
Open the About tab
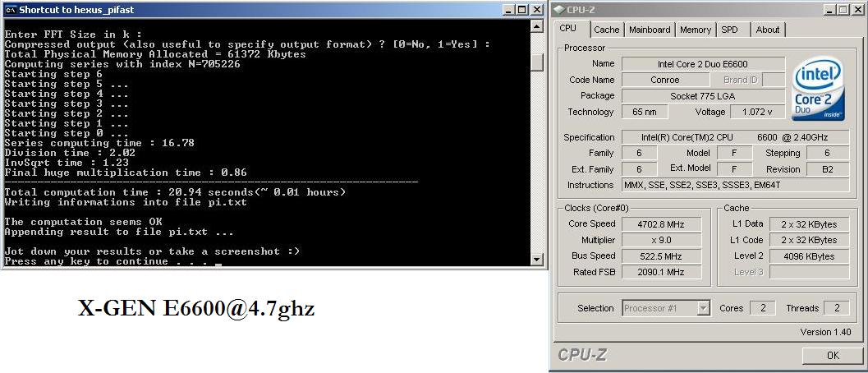point(768,30)
